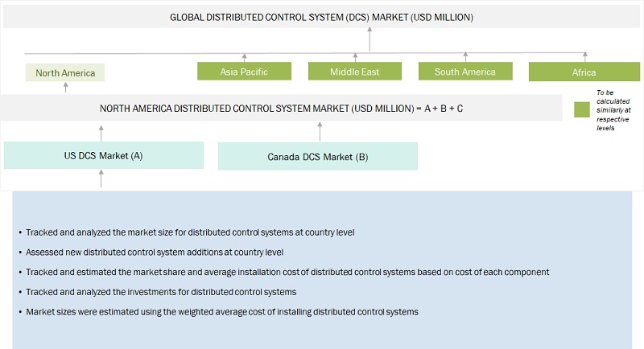Select the North America region box

point(65,73)
